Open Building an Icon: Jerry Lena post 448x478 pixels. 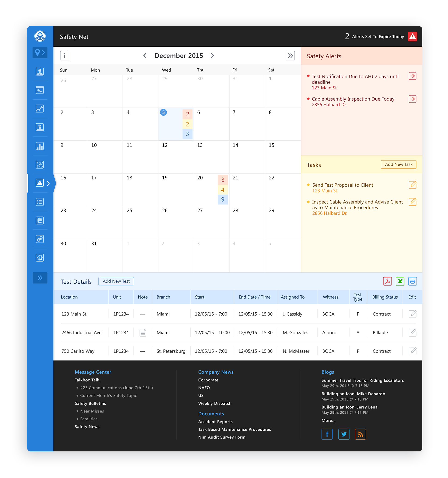349,407
